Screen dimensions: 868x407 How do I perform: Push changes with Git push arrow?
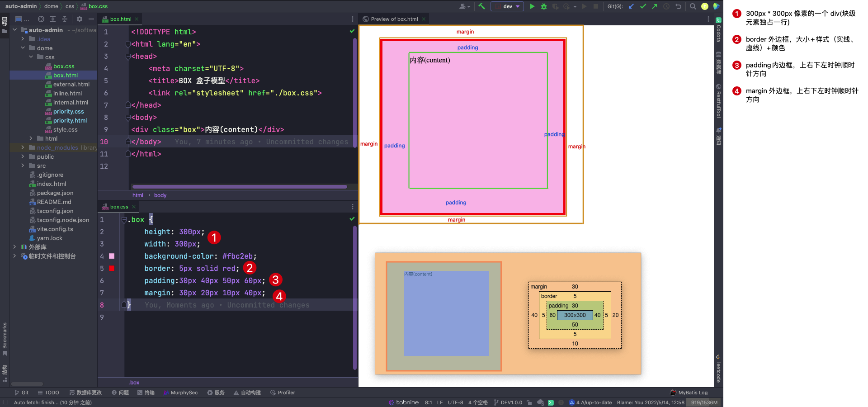(x=655, y=6)
